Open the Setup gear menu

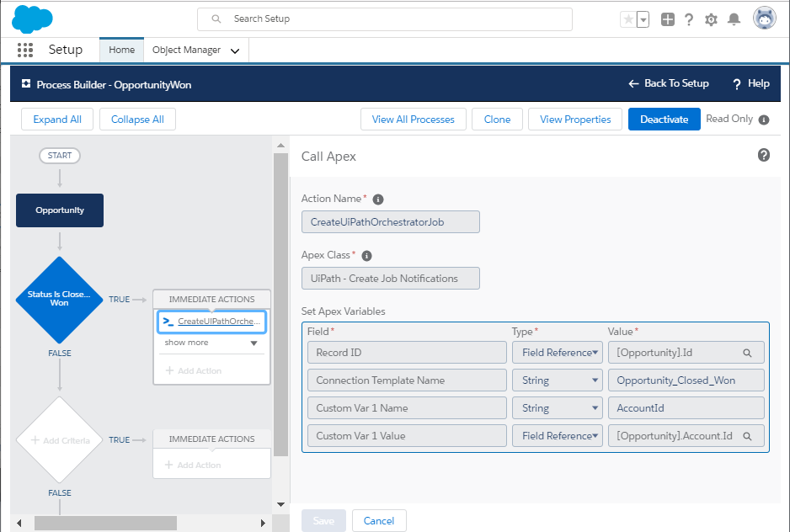(x=710, y=18)
